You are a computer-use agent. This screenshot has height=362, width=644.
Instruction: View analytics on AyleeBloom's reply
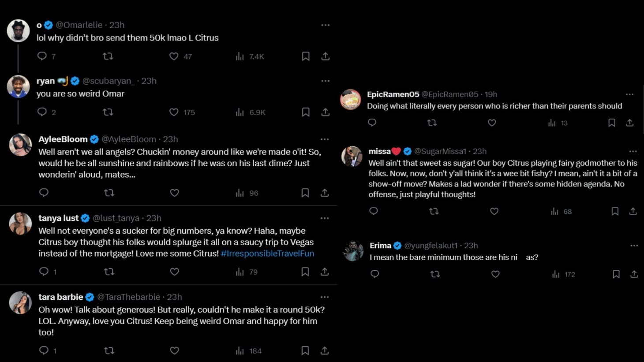pos(239,193)
